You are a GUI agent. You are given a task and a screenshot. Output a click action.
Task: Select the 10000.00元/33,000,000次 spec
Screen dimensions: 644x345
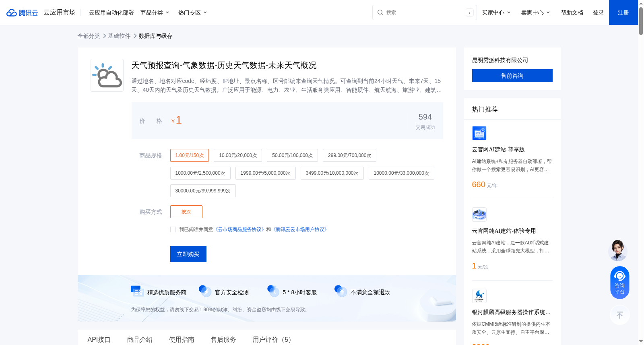click(x=401, y=173)
